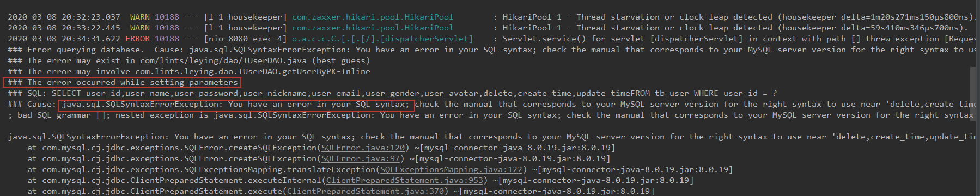Viewport: 980px width, 196px height.
Task: Click the first com.zaxxer.hikari.pool.HikariPool logger name
Action: click(x=373, y=17)
